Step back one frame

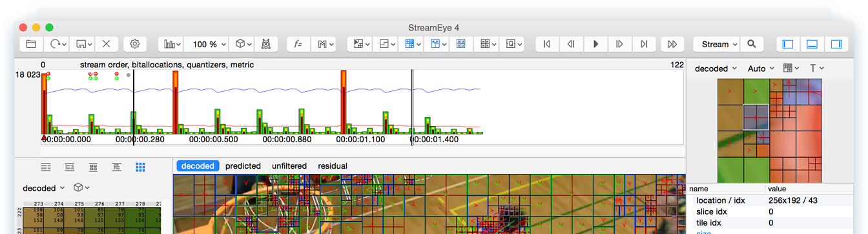tap(571, 44)
